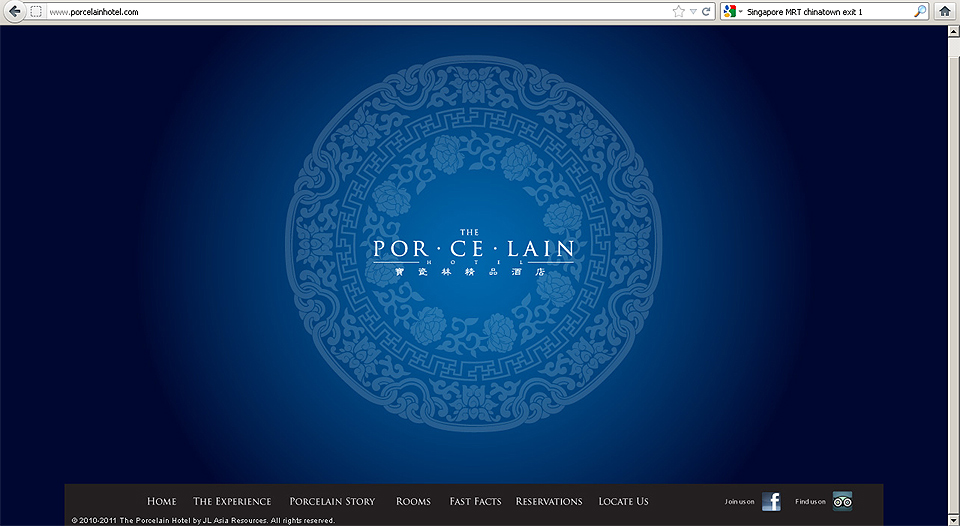
Task: Go to the Porcelain Story page
Action: [x=332, y=502]
